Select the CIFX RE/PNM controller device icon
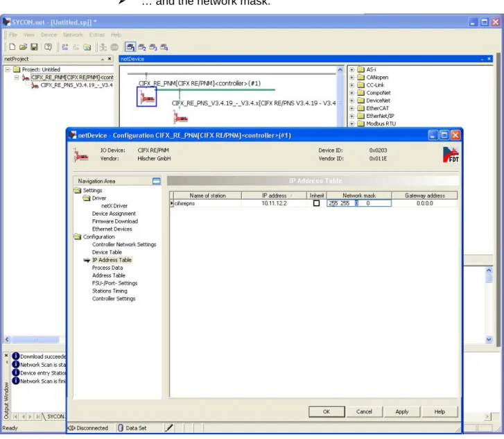This screenshot has height=439, width=504. (x=146, y=97)
